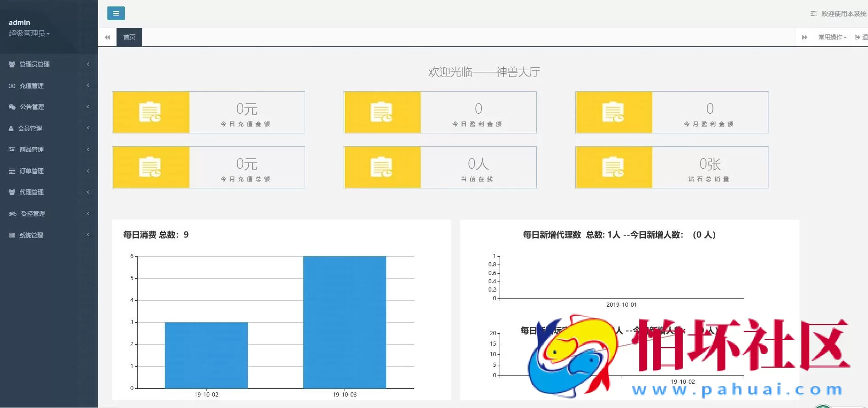Click the 订单管理 card icon

point(12,171)
